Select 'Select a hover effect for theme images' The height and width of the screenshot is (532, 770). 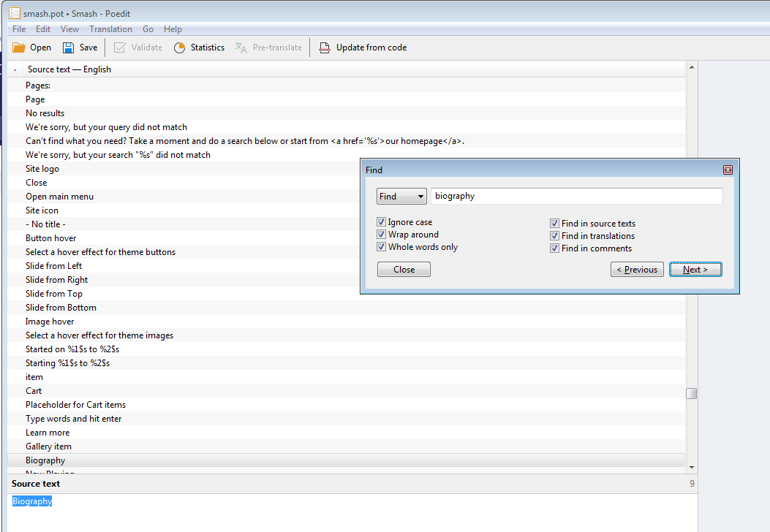(x=346, y=335)
